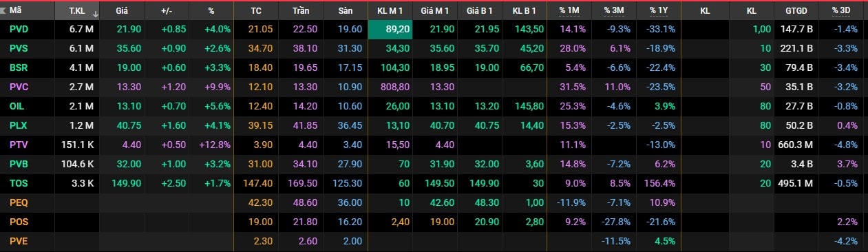Viewport: 868px width, 252px height.
Task: Click the Giá B 1 column header
Action: 480,12
